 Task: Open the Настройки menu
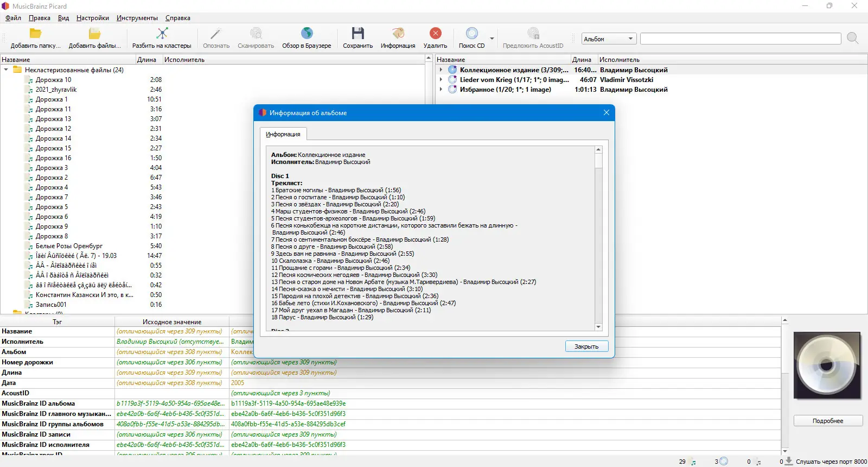tap(93, 18)
